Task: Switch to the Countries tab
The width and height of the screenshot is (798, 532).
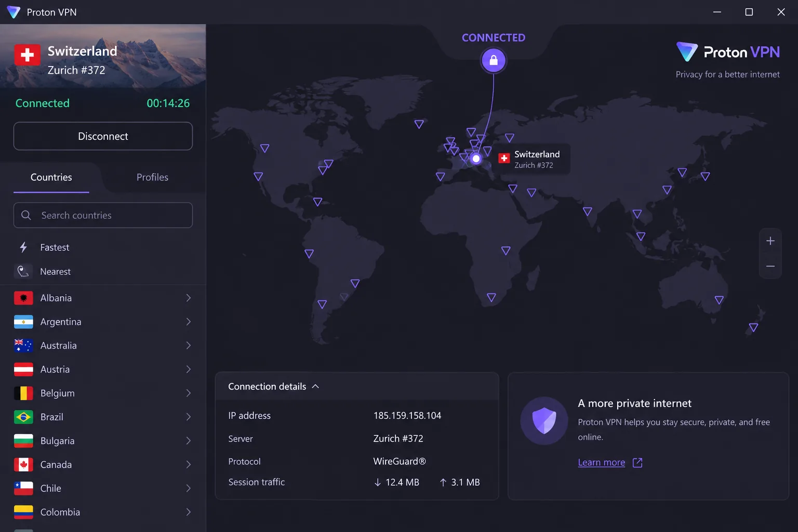Action: pos(51,177)
